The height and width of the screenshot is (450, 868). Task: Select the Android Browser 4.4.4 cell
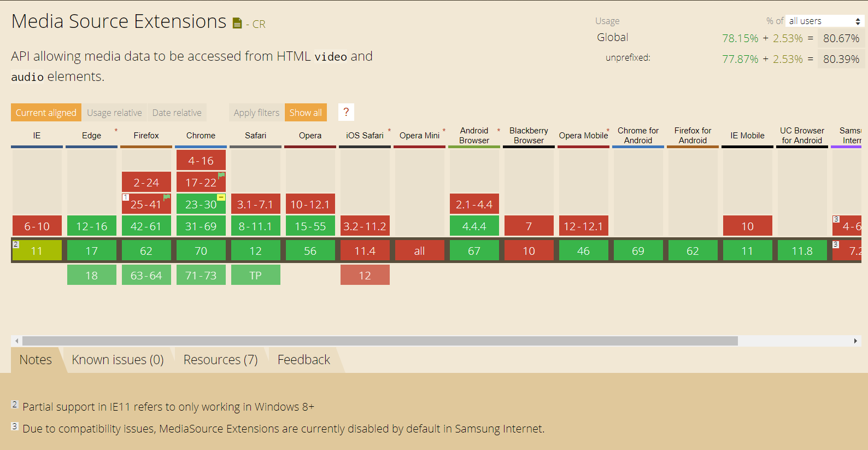(474, 226)
